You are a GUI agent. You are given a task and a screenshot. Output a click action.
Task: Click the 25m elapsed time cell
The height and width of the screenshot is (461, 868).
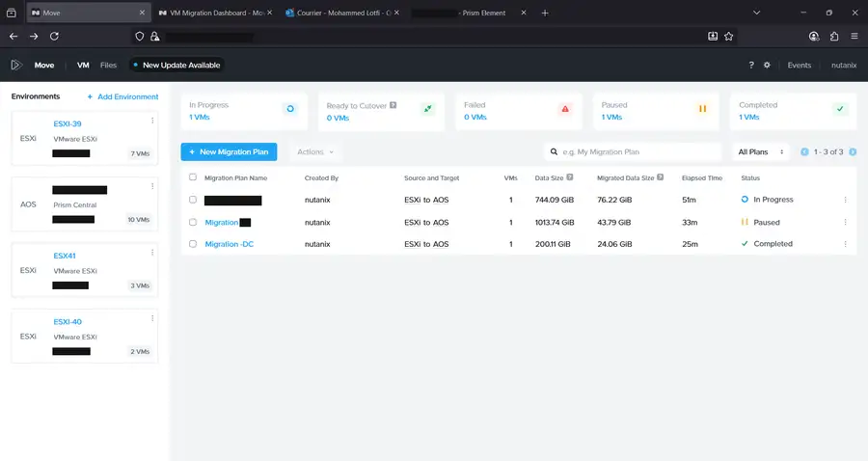[690, 244]
